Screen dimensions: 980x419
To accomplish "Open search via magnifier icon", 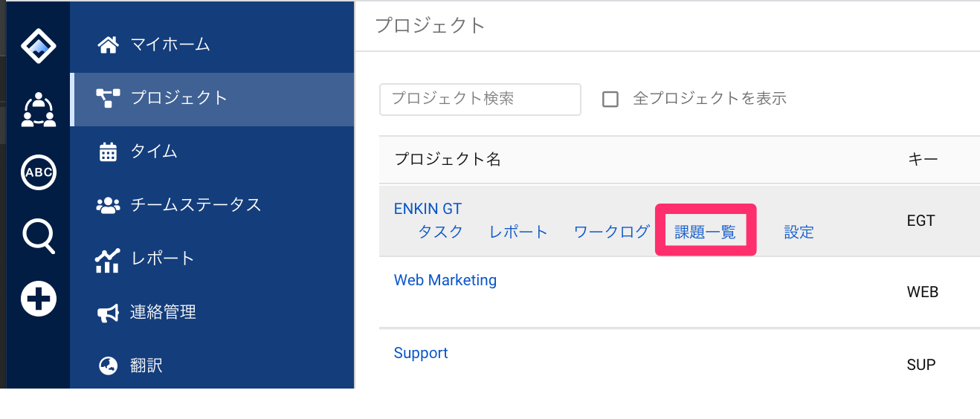I will (39, 237).
